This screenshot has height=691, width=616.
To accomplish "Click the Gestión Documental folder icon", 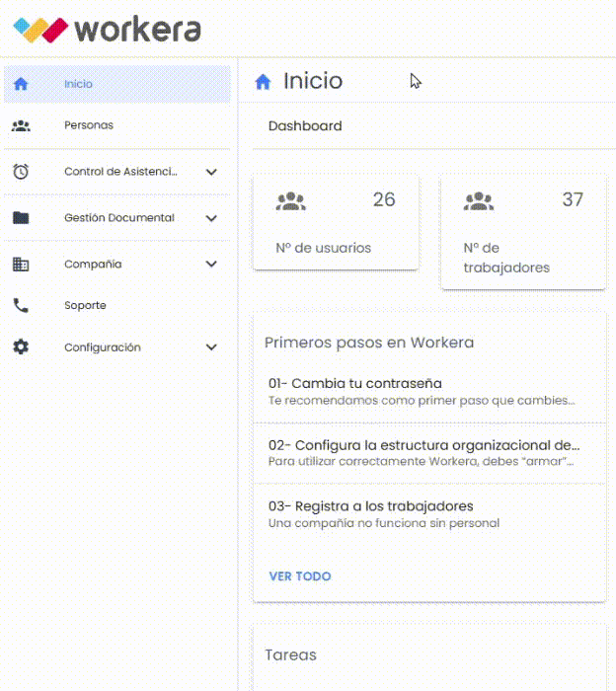I will point(21,218).
